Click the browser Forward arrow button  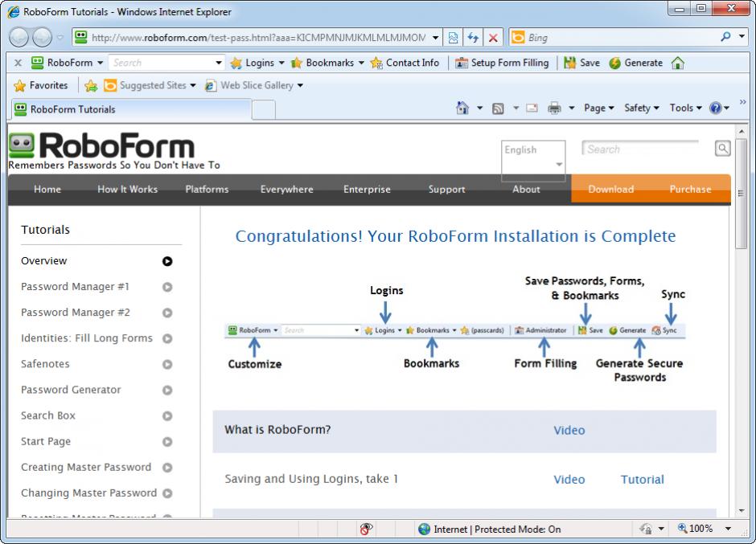(x=42, y=37)
